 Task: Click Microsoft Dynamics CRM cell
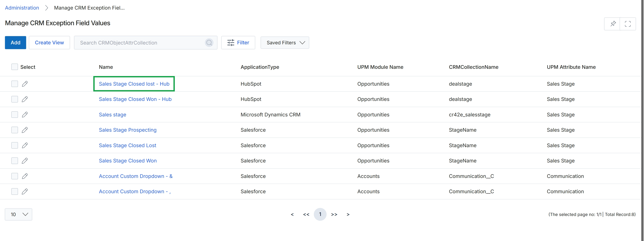(270, 115)
